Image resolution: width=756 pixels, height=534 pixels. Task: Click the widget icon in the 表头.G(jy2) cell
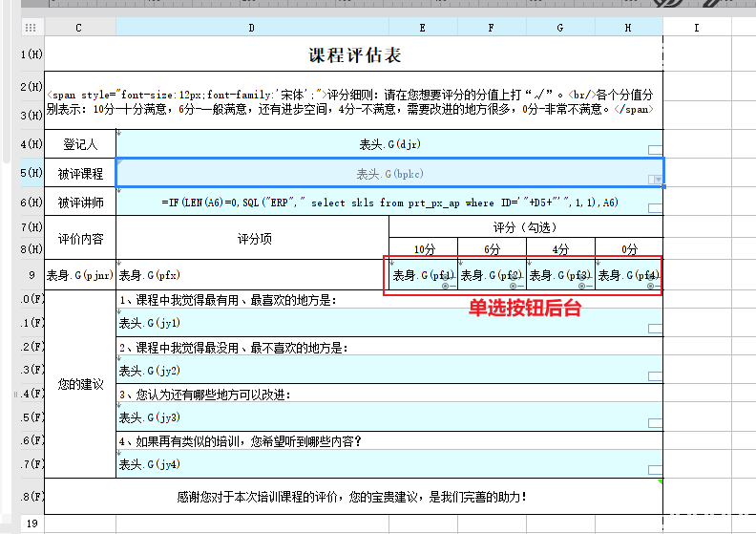pyautogui.click(x=655, y=375)
